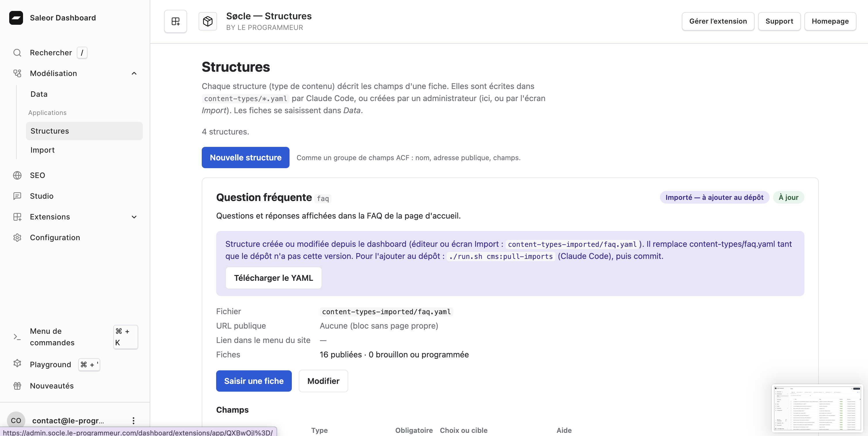Click the Support button
Viewport: 868px width, 436px height.
coord(779,21)
